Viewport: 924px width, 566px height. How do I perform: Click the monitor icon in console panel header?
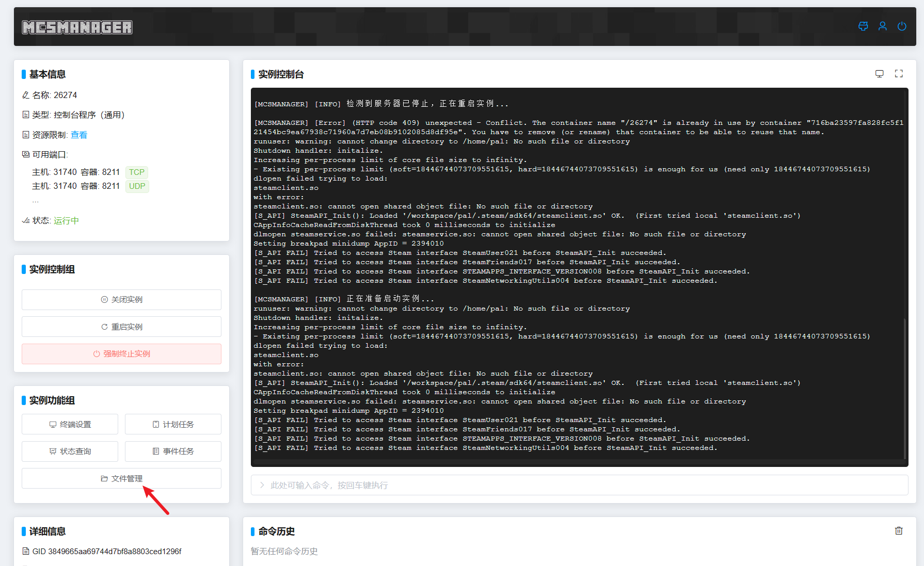880,74
